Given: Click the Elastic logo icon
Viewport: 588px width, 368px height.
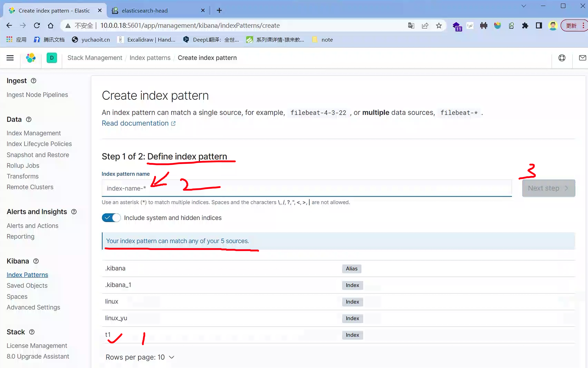Looking at the screenshot, I should click(31, 58).
